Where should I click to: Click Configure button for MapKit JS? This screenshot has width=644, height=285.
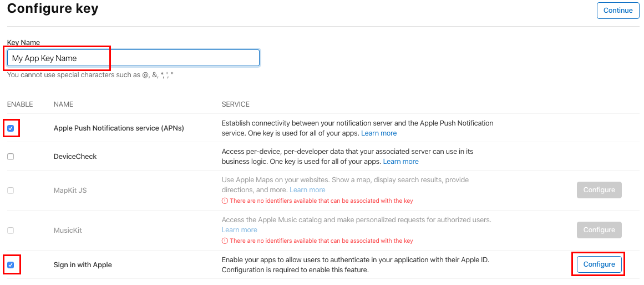point(599,190)
